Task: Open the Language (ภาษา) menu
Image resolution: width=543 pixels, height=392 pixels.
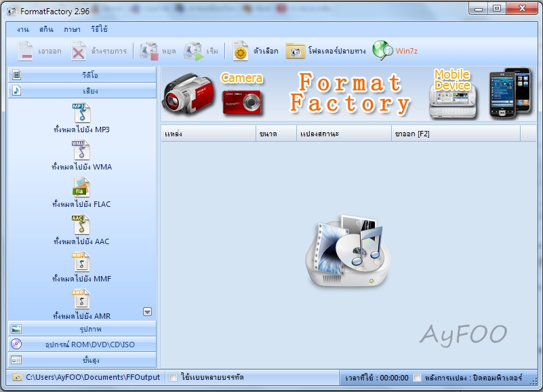Action: coord(72,29)
